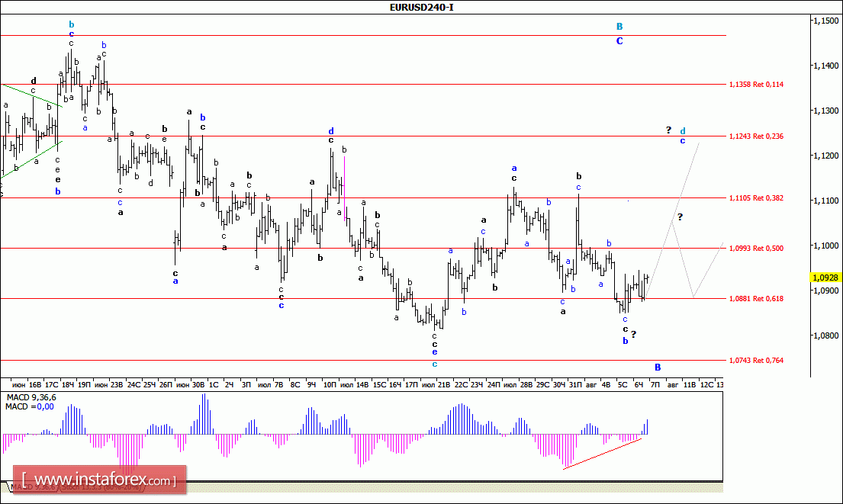This screenshot has height=504, width=843.
Task: Click the 28В date on the time axis
Action: tap(526, 385)
